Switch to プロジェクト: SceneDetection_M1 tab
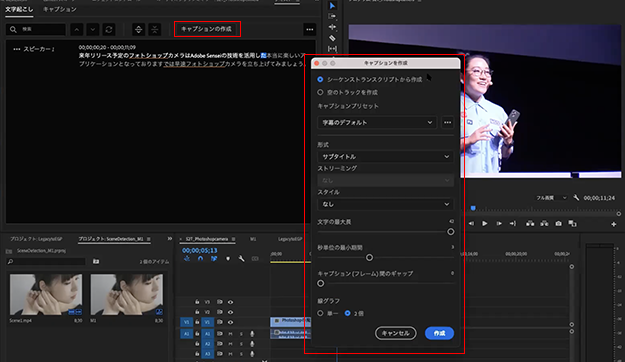Viewport: 625px width, 362px height. tap(110, 239)
